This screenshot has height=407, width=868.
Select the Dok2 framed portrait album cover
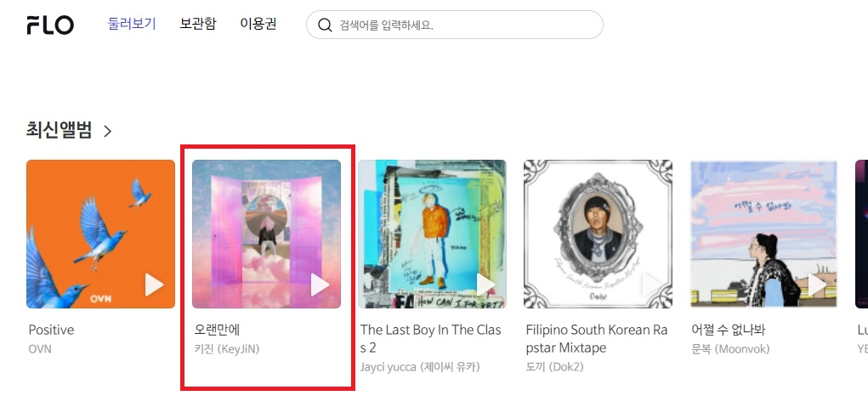point(598,234)
